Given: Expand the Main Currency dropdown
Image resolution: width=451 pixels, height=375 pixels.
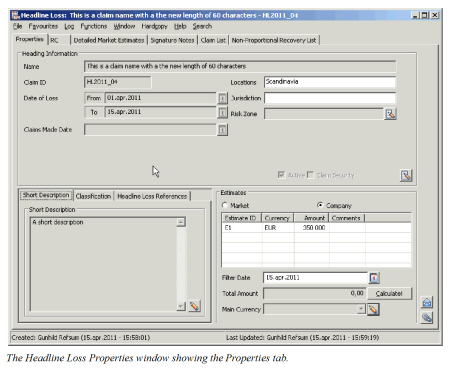Looking at the screenshot, I should click(x=361, y=309).
